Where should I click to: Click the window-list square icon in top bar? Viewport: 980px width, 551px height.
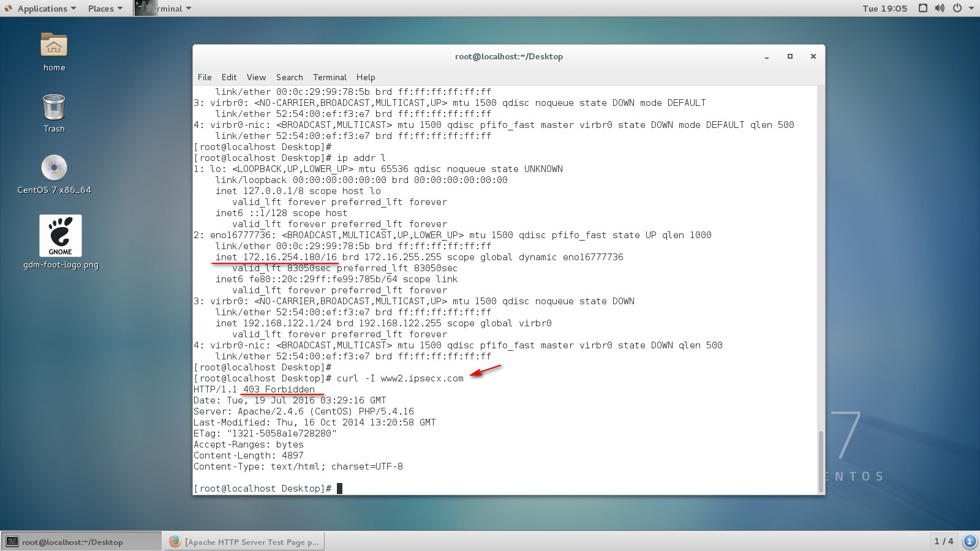click(x=923, y=8)
